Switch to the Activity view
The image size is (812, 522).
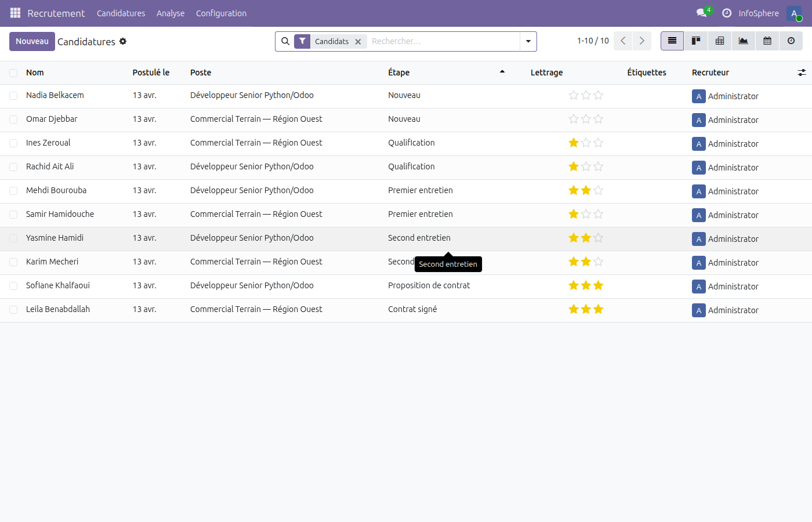click(791, 41)
